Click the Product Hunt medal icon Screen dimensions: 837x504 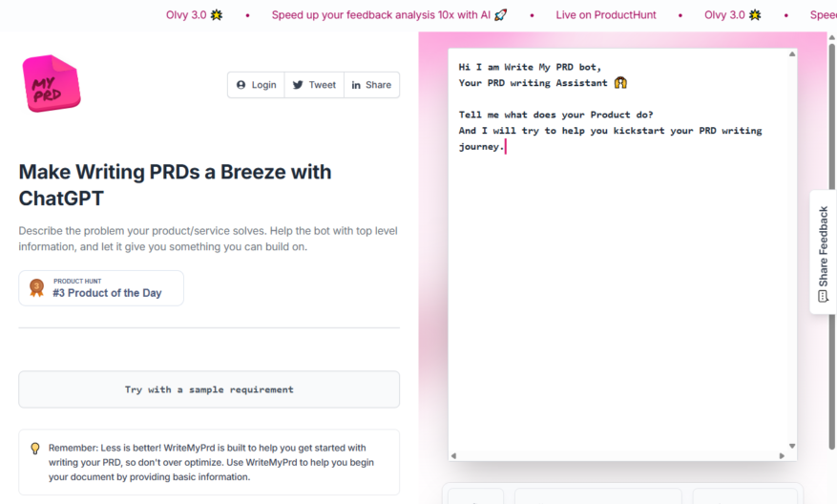[x=36, y=288]
